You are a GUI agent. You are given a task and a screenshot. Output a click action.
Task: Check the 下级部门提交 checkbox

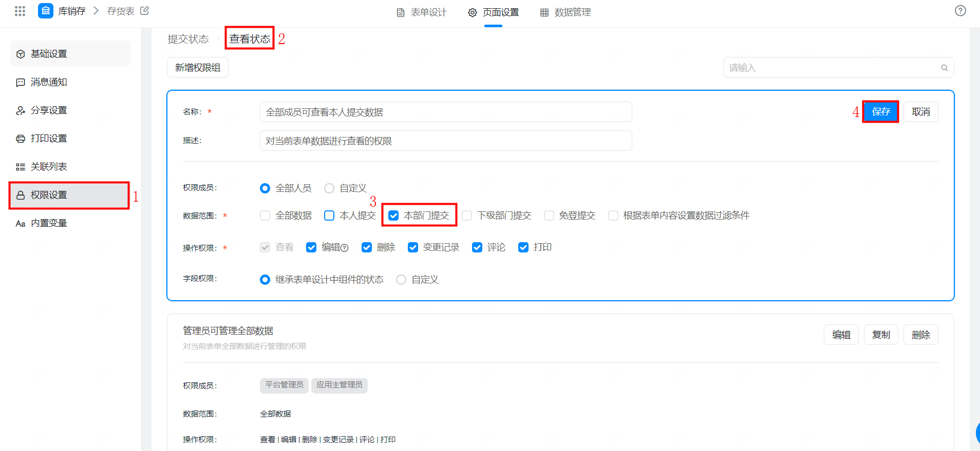[x=467, y=215]
